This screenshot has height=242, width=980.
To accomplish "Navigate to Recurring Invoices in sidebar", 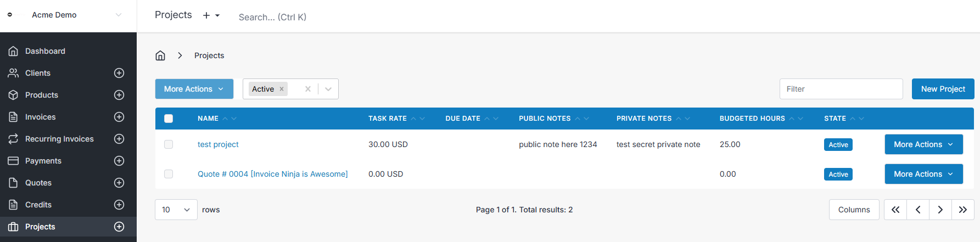I will 59,139.
